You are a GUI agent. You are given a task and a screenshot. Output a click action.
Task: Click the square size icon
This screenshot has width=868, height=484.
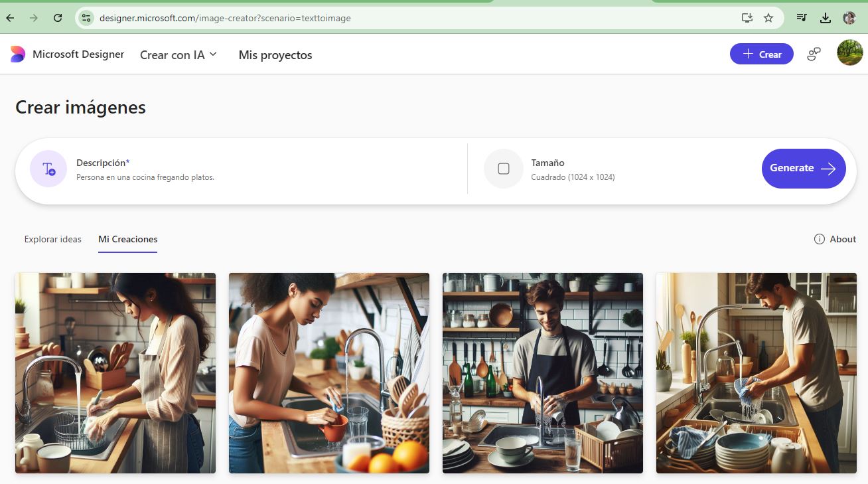coord(503,169)
